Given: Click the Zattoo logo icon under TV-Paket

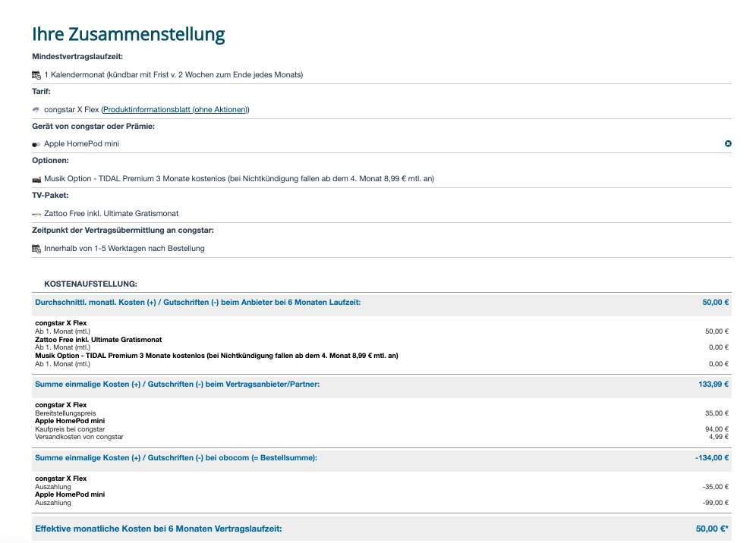Looking at the screenshot, I should pyautogui.click(x=36, y=214).
